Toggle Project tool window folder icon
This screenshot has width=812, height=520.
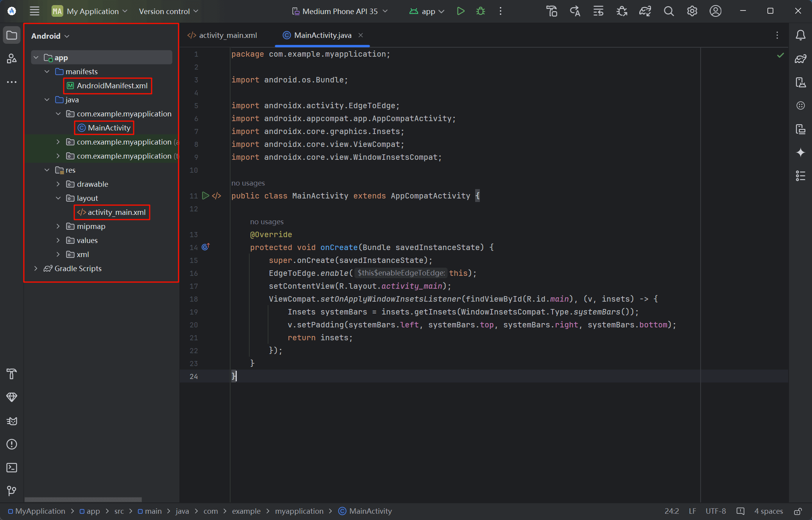pyautogui.click(x=12, y=36)
